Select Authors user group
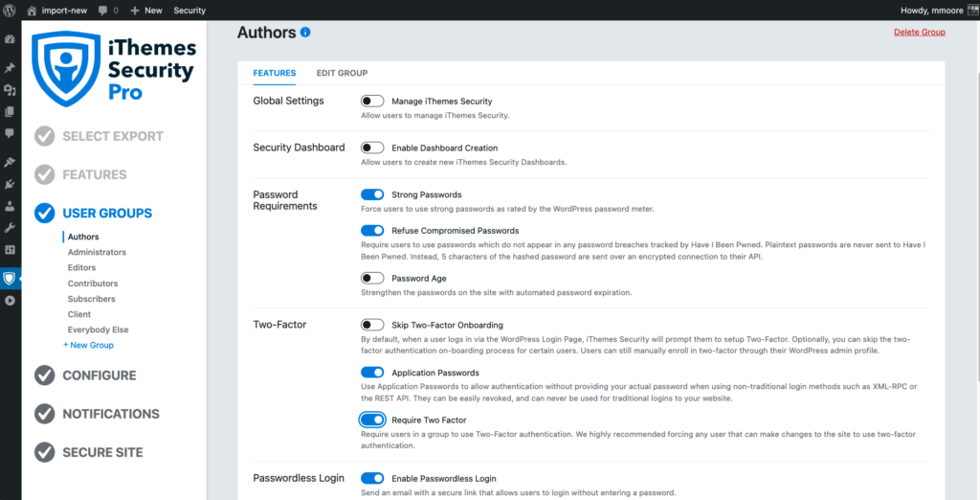 coord(83,237)
